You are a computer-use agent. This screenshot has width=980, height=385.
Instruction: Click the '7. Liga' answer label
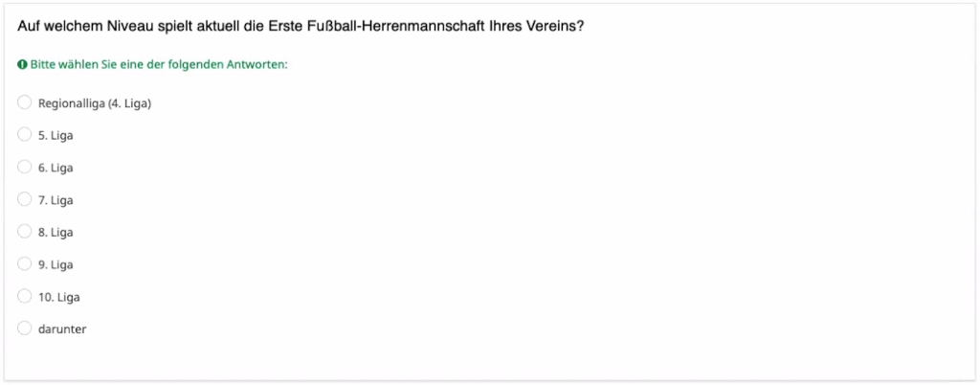pyautogui.click(x=56, y=200)
